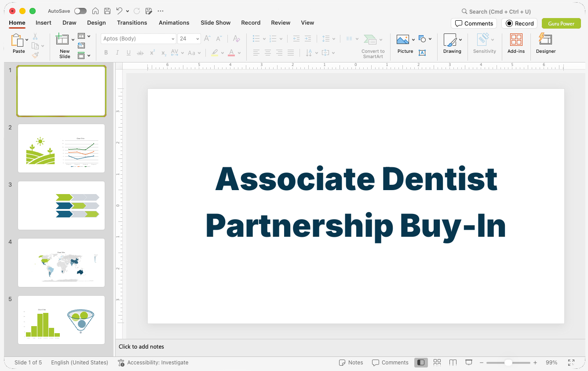This screenshot has height=371, width=588.
Task: Decrease font size with small A icon
Action: click(x=219, y=39)
